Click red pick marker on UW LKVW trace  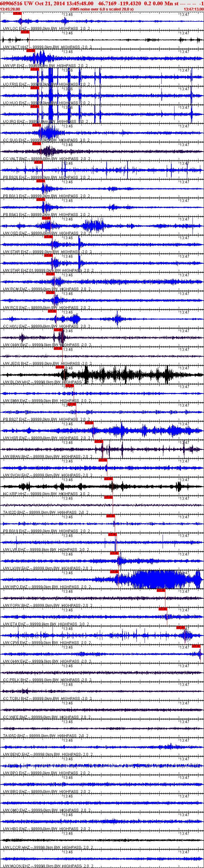pos(114,553)
